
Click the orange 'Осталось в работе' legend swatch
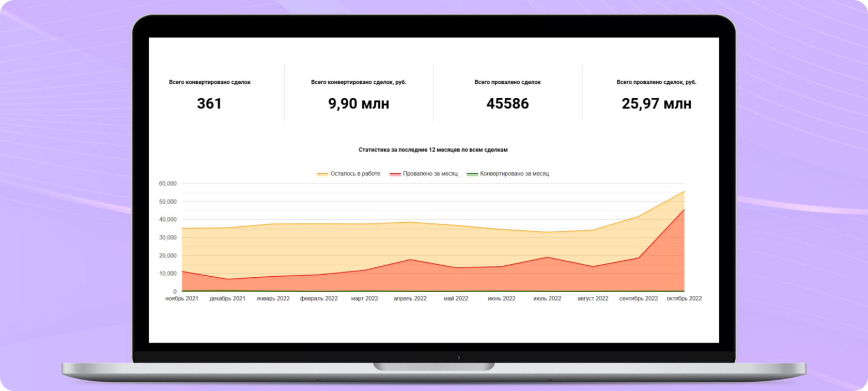tap(322, 174)
